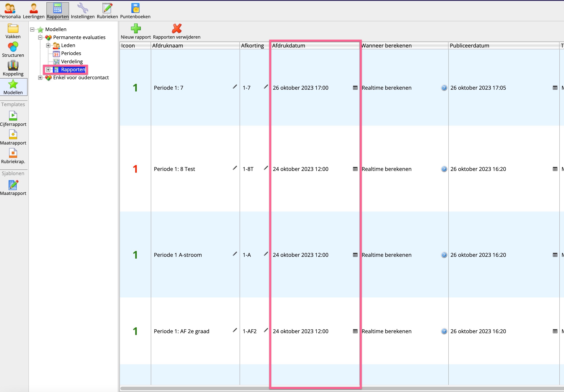
Task: Open the Leerlingen module icon
Action: (34, 9)
